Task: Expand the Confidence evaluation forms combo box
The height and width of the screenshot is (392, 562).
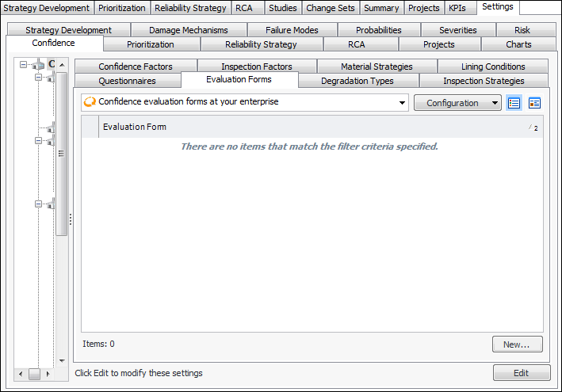Action: [x=402, y=103]
